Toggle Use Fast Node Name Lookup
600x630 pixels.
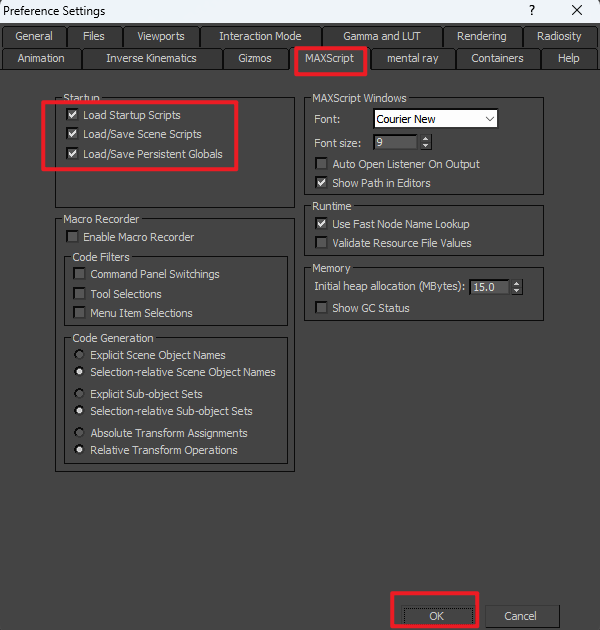click(x=321, y=223)
